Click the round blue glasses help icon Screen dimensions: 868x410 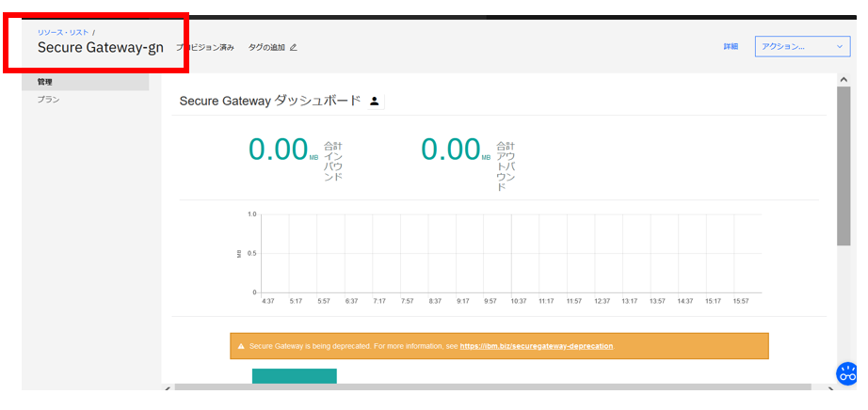tap(847, 374)
